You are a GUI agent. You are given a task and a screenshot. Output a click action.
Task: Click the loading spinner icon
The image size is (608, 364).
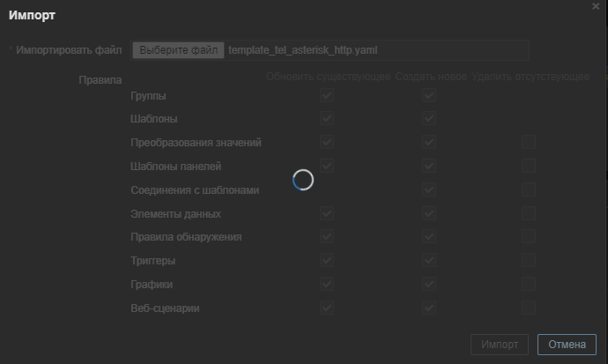[x=303, y=180]
